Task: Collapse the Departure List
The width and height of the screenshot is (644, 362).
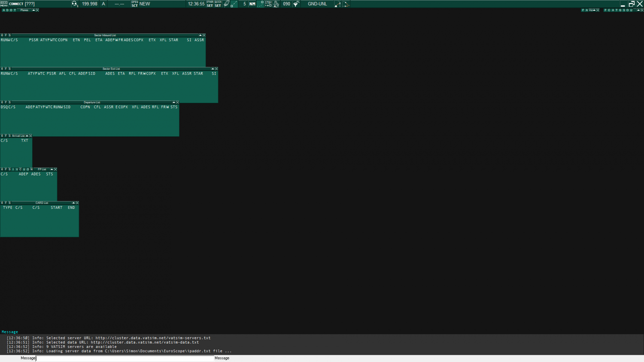Action: point(173,102)
